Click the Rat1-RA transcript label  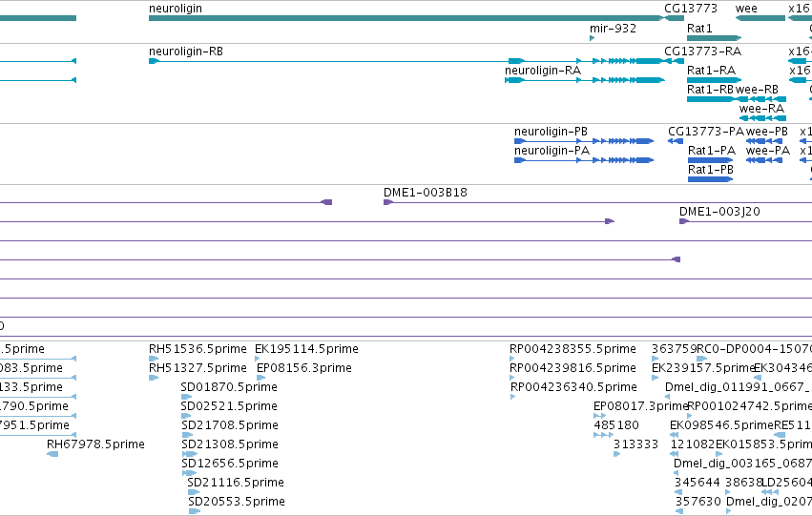click(x=711, y=71)
